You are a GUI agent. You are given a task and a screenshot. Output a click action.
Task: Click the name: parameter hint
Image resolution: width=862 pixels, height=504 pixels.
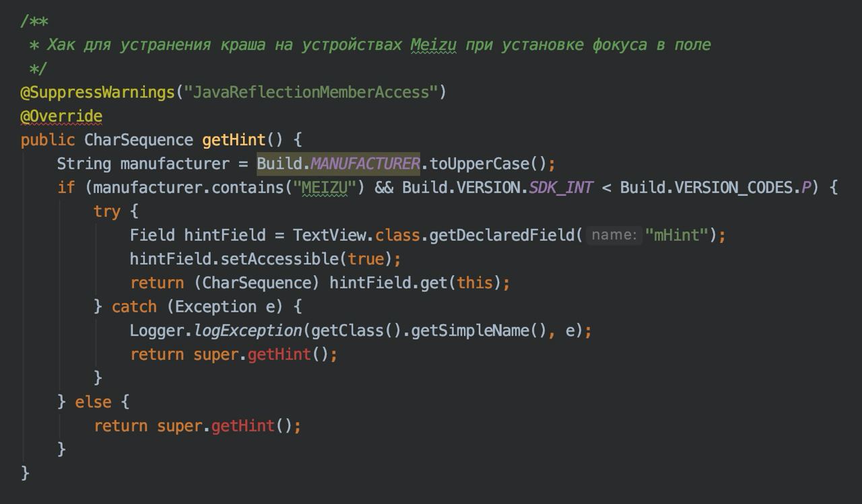point(613,236)
